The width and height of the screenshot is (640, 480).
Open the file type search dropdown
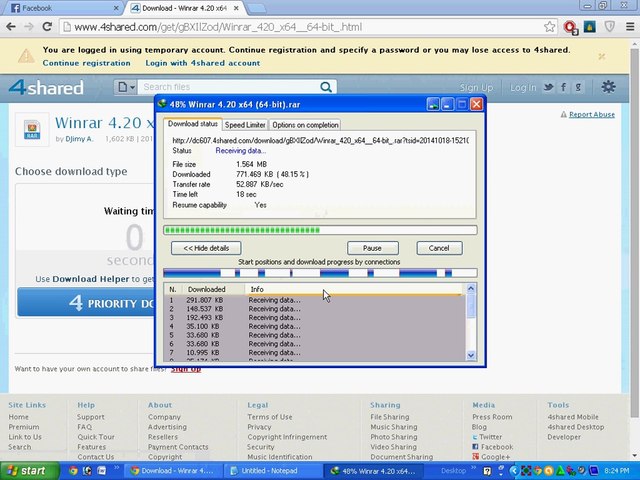pos(125,87)
